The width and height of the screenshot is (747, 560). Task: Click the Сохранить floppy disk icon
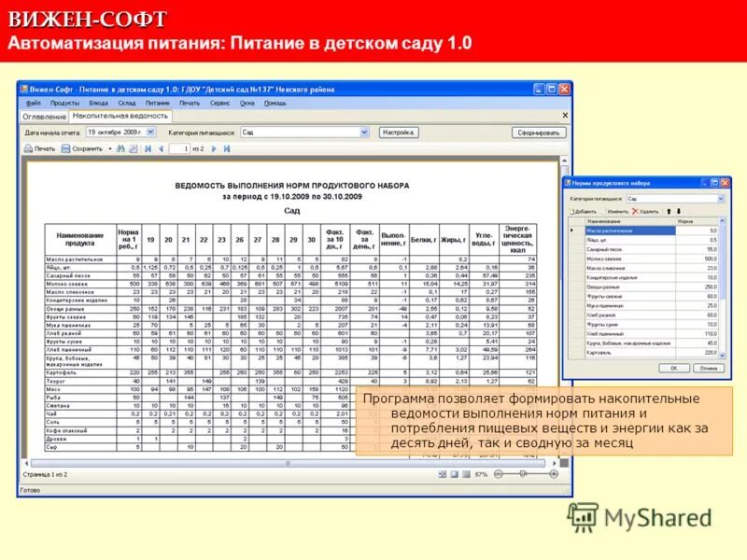65,149
